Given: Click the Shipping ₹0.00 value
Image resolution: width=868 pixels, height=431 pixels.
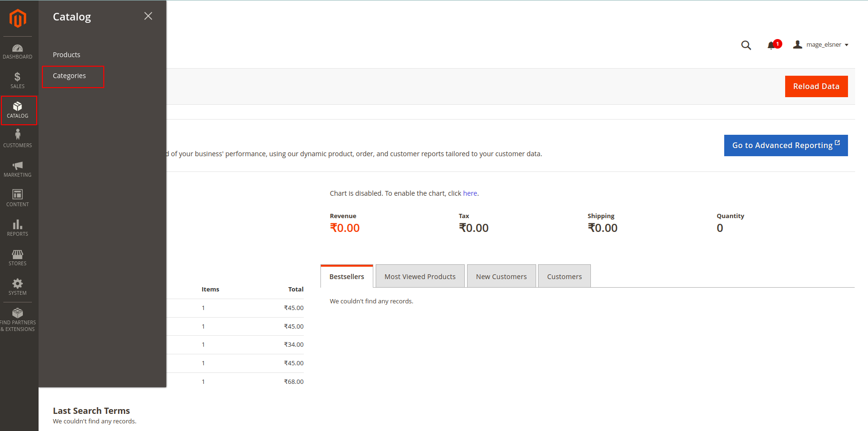Looking at the screenshot, I should 602,228.
